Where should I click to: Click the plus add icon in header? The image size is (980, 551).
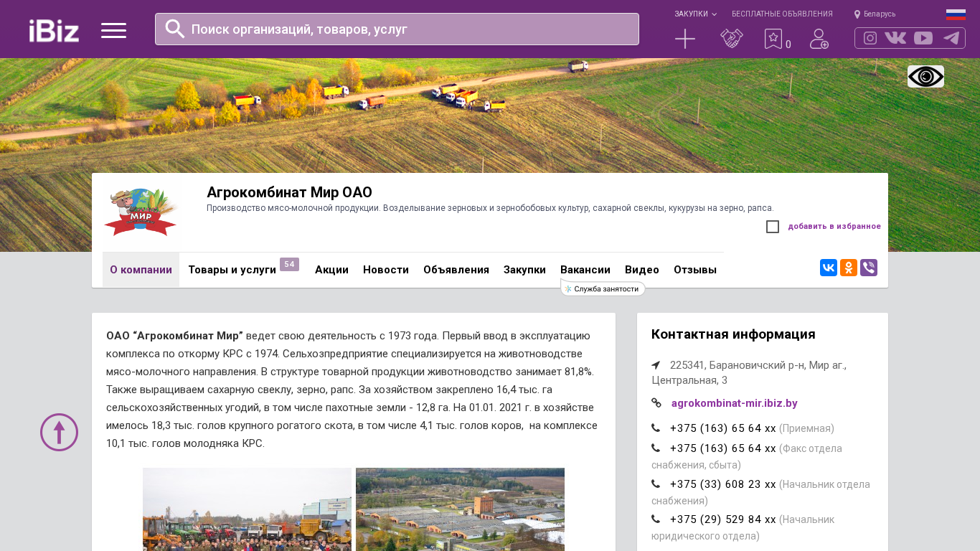click(685, 39)
